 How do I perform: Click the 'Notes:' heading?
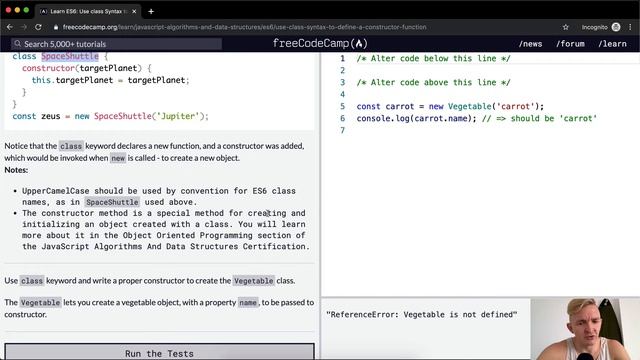[x=16, y=170]
